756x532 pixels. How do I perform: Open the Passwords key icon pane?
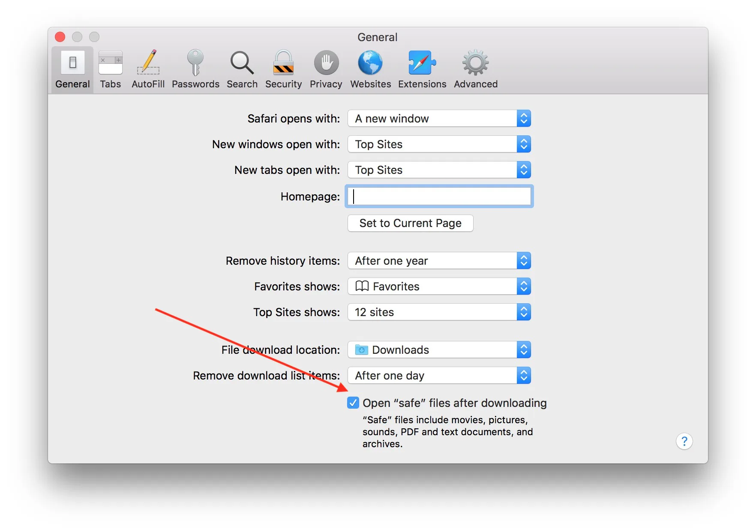[195, 69]
